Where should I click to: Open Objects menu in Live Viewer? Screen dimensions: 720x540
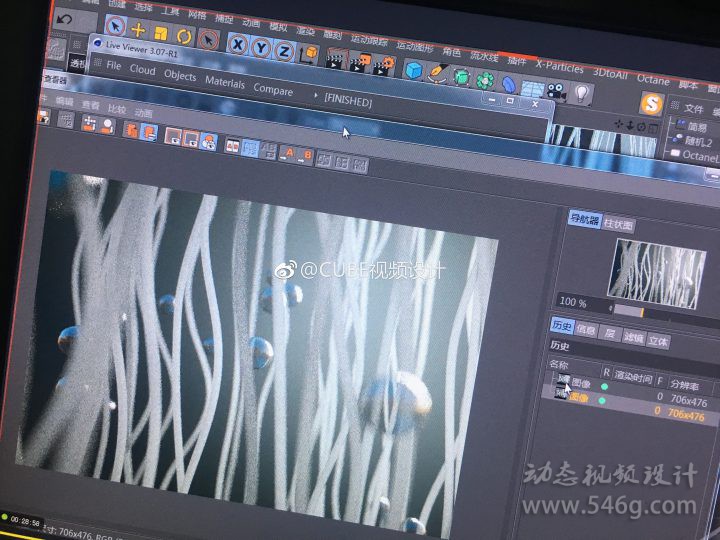click(x=180, y=75)
